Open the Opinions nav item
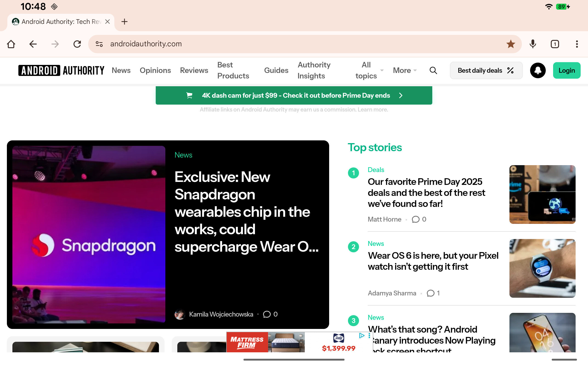 click(x=155, y=70)
